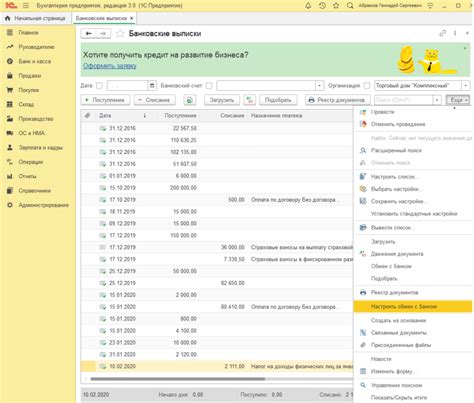Click the Оформить заявку link
This screenshot has height=403, width=474.
[x=110, y=66]
